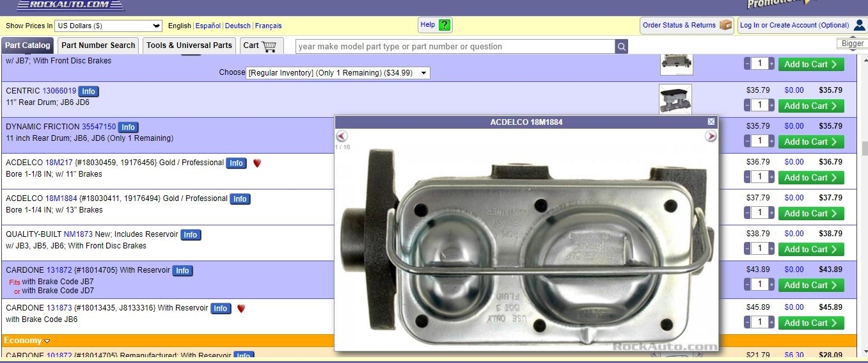Switch to the Part Catalog tab

point(28,45)
